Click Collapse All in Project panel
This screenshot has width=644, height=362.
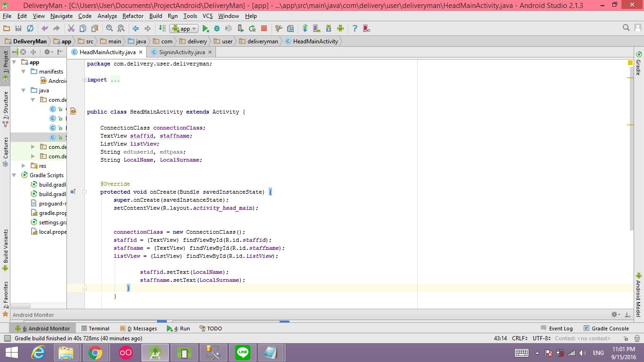33,52
